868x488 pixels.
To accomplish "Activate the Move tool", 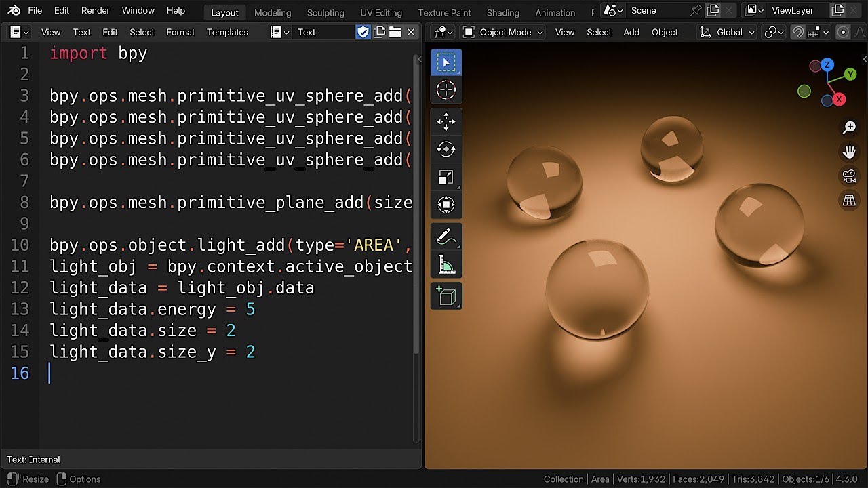I will point(446,122).
